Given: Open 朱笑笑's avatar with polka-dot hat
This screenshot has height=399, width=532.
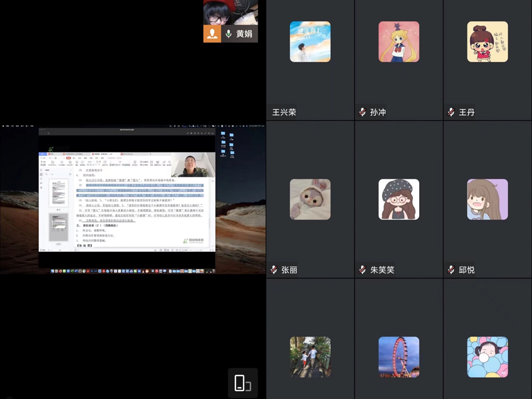Looking at the screenshot, I should pyautogui.click(x=398, y=199).
